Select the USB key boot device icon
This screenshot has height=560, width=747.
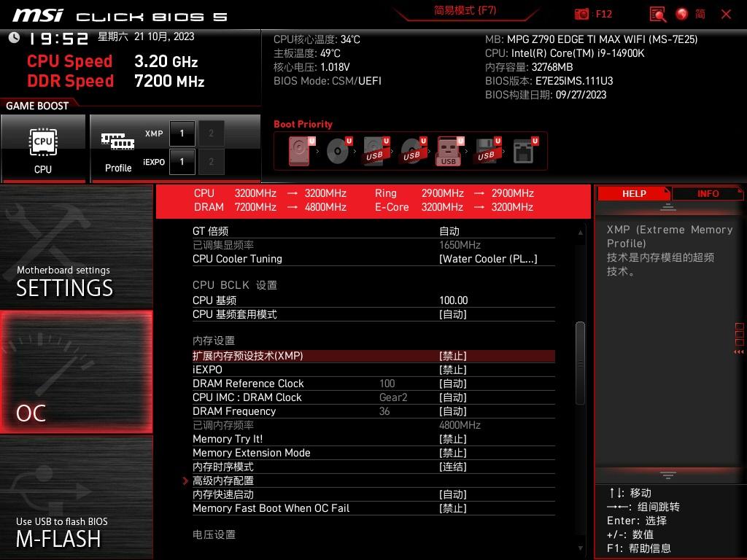449,151
